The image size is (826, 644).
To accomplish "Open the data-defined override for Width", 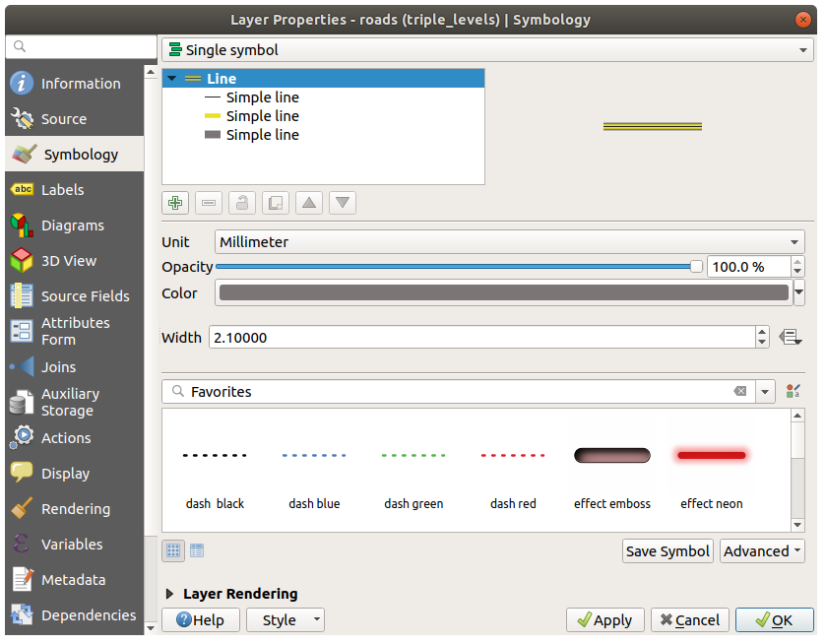I will pyautogui.click(x=790, y=337).
